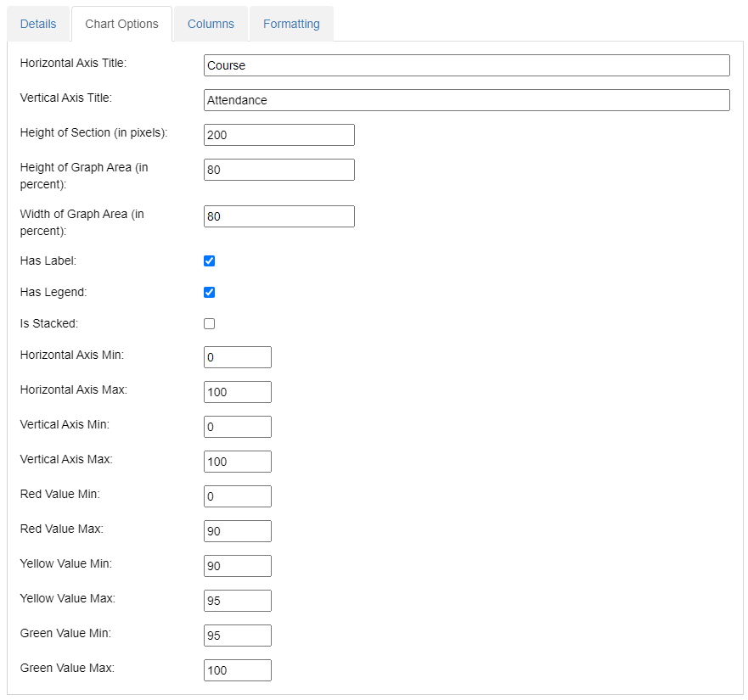The height and width of the screenshot is (700, 748).
Task: Focus the Vertical Axis Title field
Action: 467,100
